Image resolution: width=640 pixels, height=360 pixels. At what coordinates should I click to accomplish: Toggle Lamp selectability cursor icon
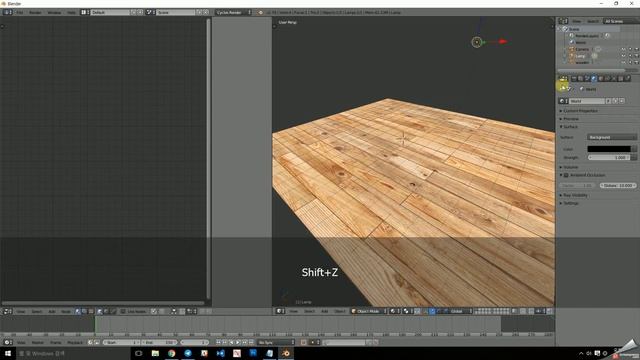point(630,56)
